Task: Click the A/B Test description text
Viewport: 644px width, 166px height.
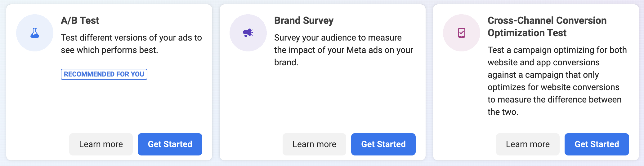Action: point(131,44)
